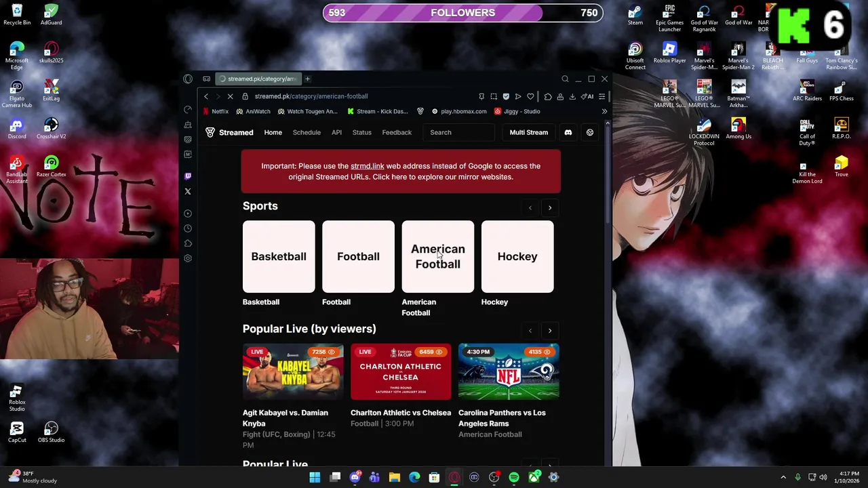This screenshot has width=868, height=488.
Task: Click the Multi Stream button
Action: tap(529, 132)
